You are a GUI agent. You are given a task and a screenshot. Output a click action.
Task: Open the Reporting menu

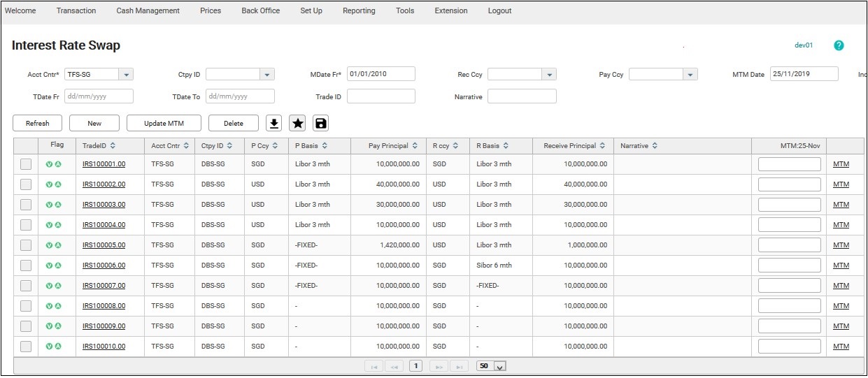359,10
